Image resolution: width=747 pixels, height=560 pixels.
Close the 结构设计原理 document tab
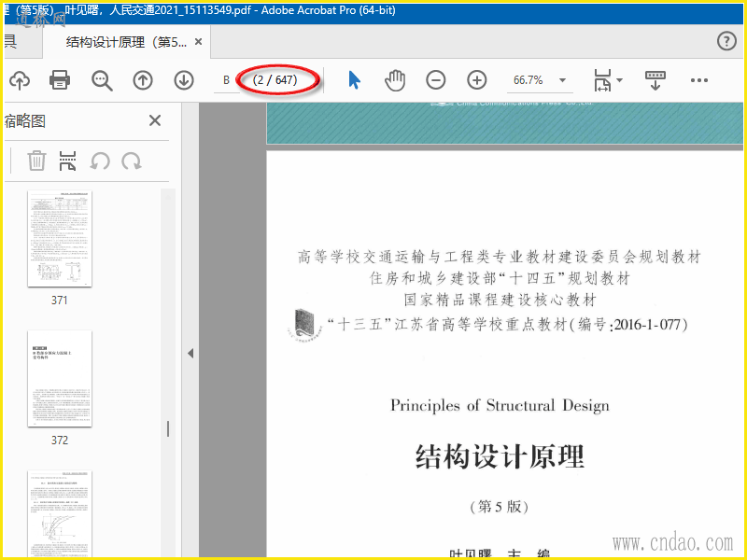coord(199,42)
